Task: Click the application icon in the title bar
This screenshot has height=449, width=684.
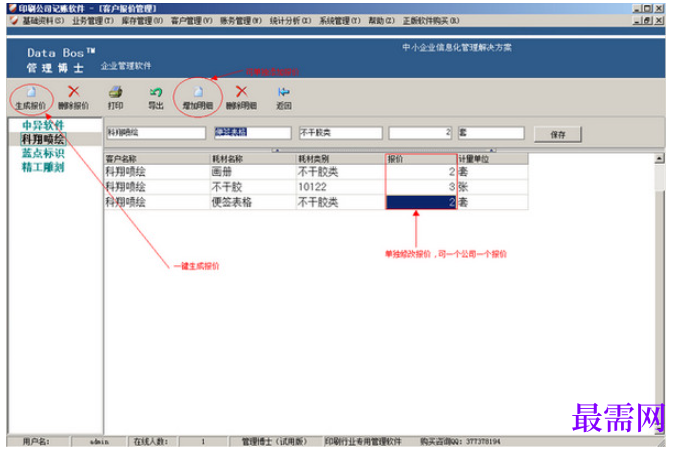Action: pos(13,8)
